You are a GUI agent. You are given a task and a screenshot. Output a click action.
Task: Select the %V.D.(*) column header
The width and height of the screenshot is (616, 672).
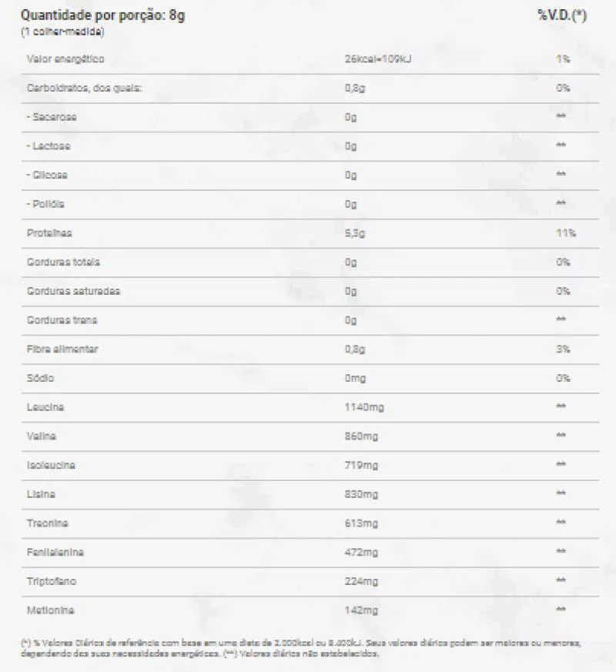coord(562,15)
